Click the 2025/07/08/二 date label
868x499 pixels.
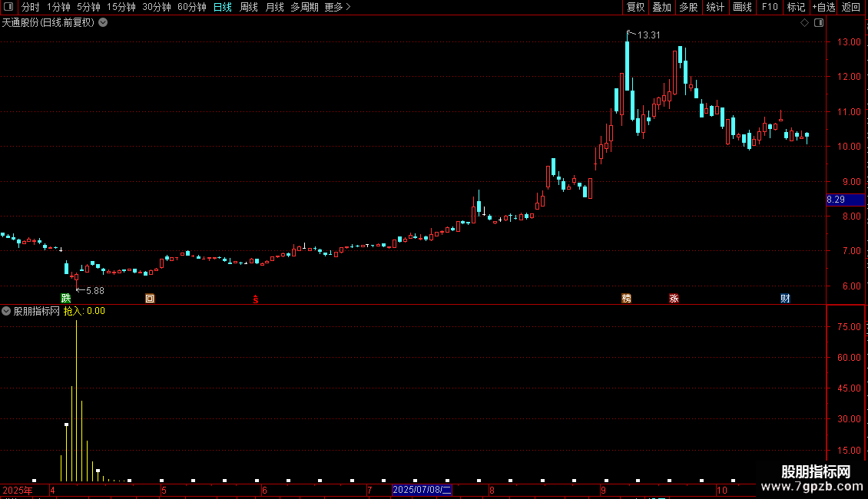tap(422, 490)
